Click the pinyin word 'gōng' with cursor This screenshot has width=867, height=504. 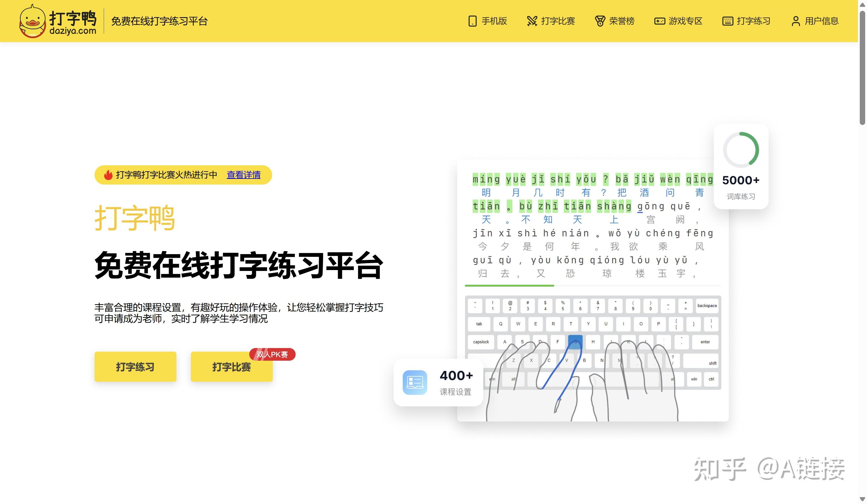point(651,207)
